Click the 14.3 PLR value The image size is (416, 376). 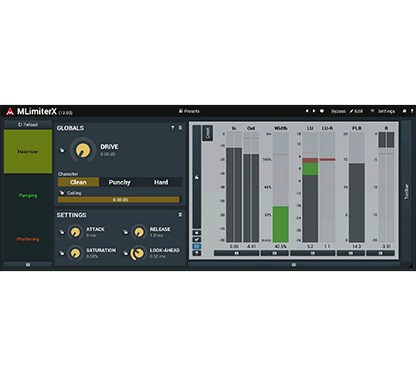pos(357,246)
